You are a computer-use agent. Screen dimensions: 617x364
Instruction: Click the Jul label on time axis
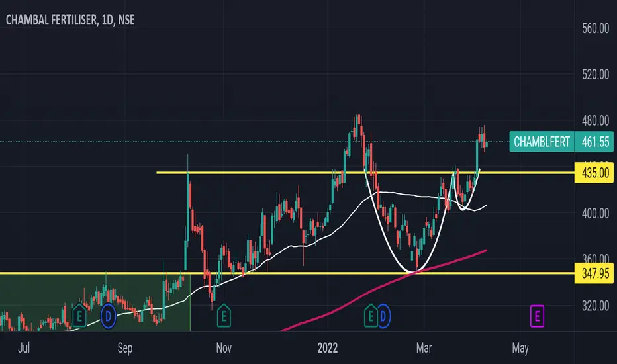click(x=24, y=348)
